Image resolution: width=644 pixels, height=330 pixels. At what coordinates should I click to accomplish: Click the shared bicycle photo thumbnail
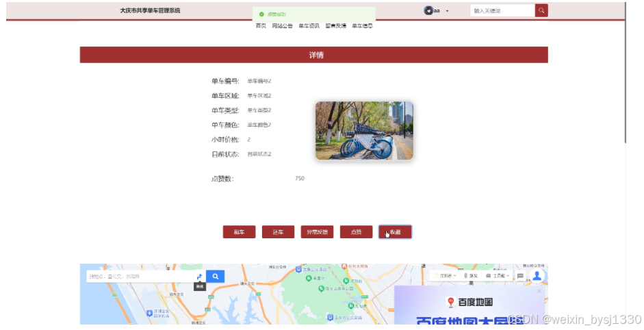tap(364, 131)
